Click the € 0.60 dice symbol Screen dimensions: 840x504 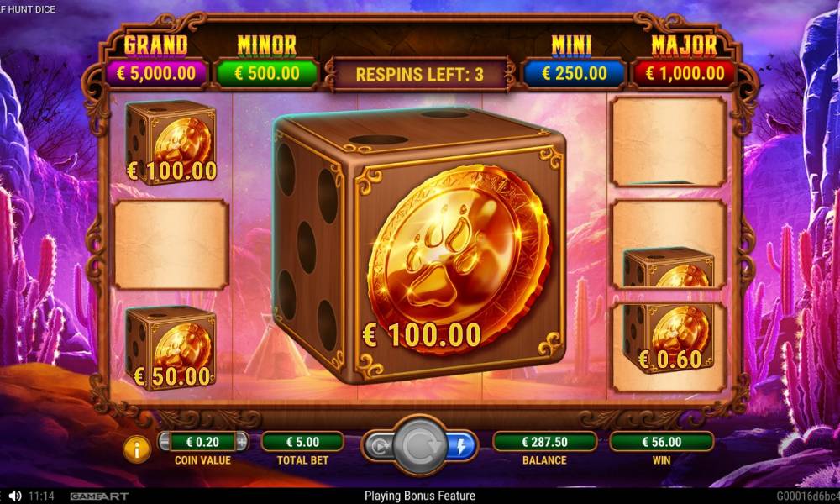[669, 338]
